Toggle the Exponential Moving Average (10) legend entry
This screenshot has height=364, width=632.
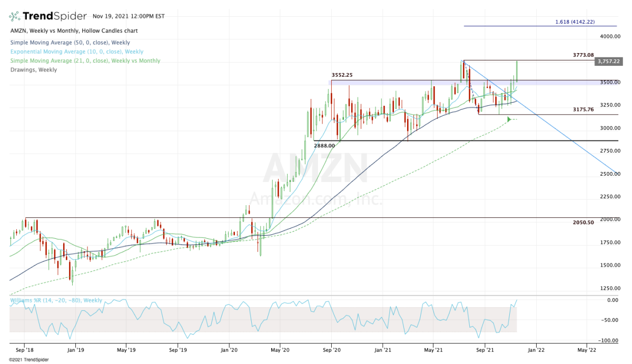click(x=76, y=52)
